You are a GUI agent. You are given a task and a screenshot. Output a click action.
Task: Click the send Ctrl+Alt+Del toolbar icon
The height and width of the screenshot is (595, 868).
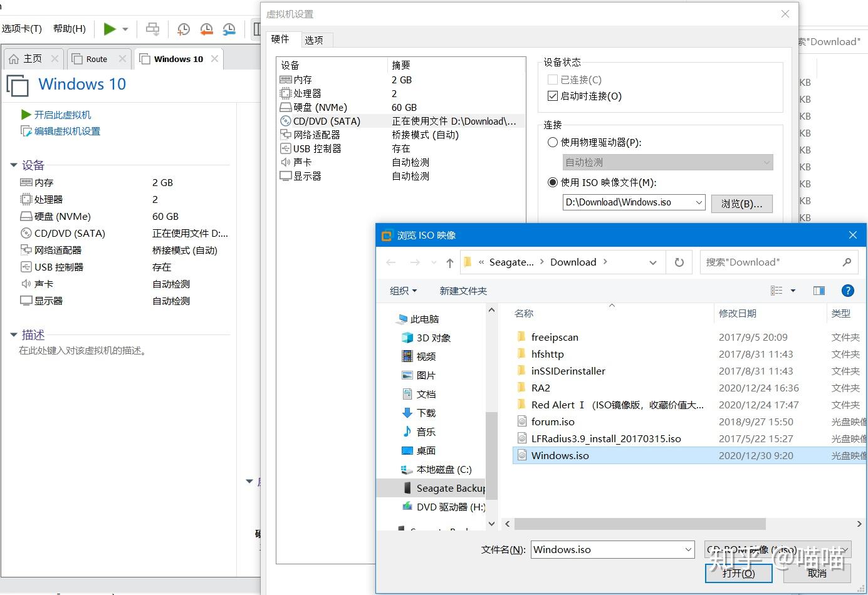152,29
